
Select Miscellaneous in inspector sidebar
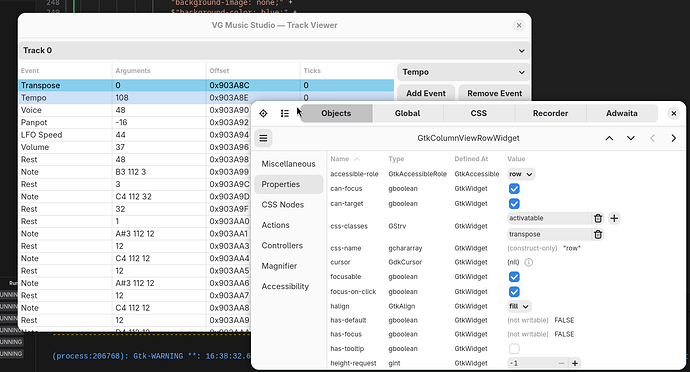pos(289,164)
